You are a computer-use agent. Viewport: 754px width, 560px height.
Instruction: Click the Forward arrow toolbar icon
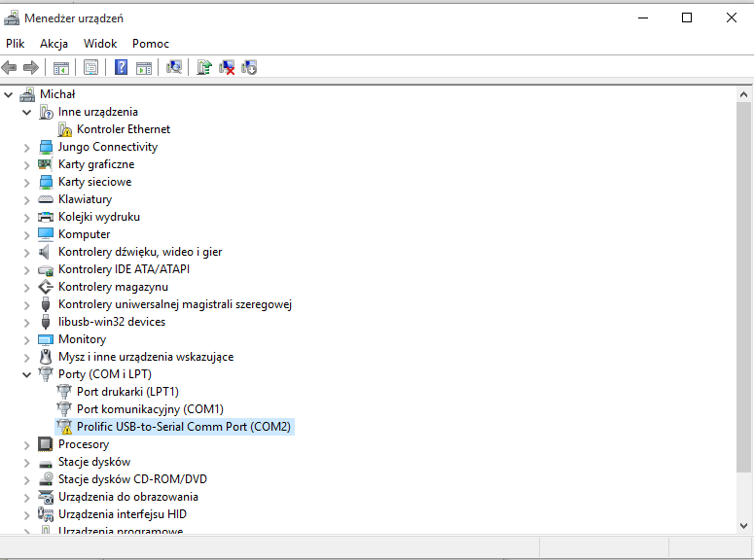[31, 67]
